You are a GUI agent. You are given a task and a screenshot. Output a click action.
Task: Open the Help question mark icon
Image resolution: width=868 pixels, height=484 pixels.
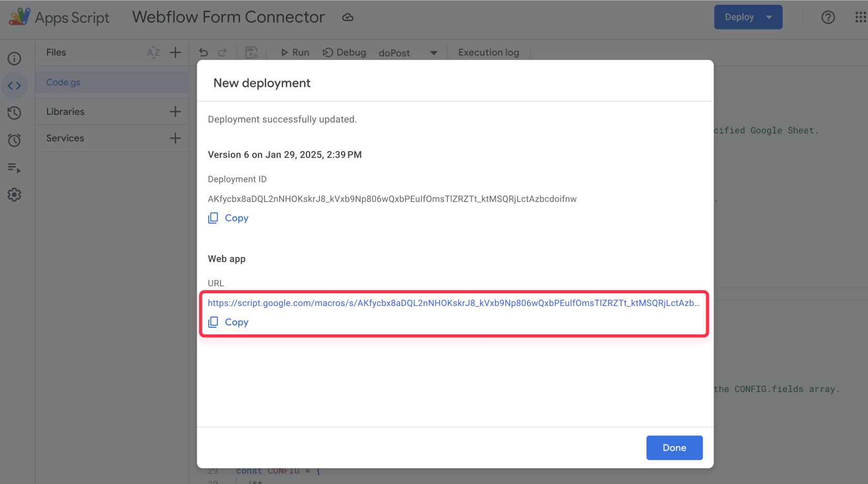coord(828,17)
